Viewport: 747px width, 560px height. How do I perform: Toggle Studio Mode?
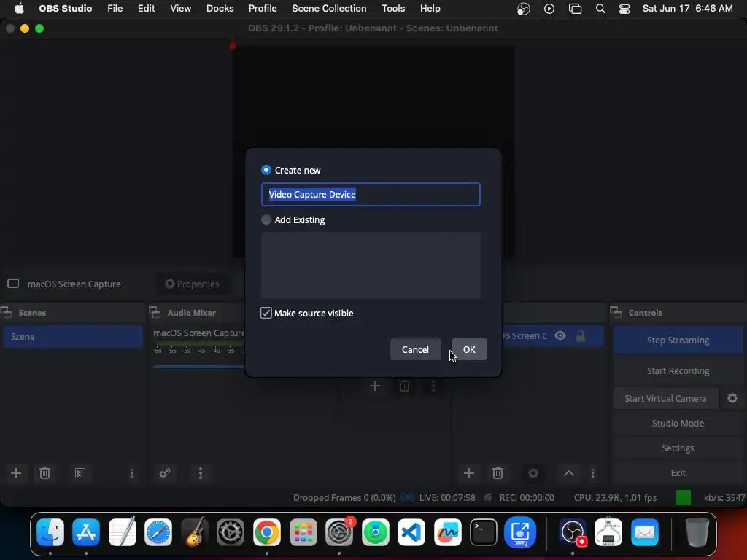(678, 424)
